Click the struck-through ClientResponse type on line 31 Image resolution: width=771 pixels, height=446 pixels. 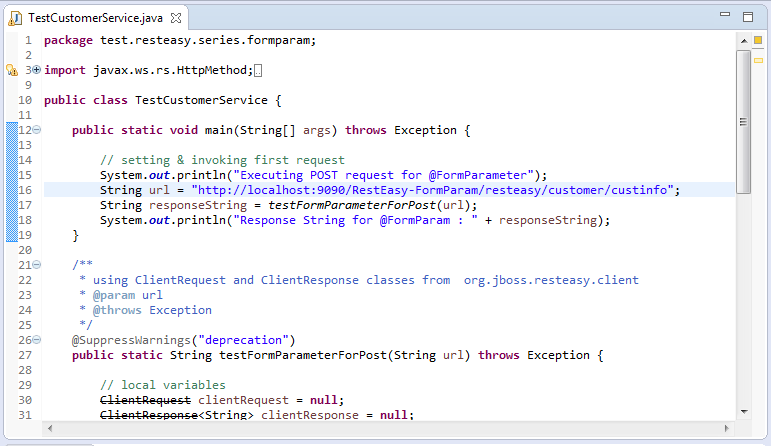(x=148, y=416)
